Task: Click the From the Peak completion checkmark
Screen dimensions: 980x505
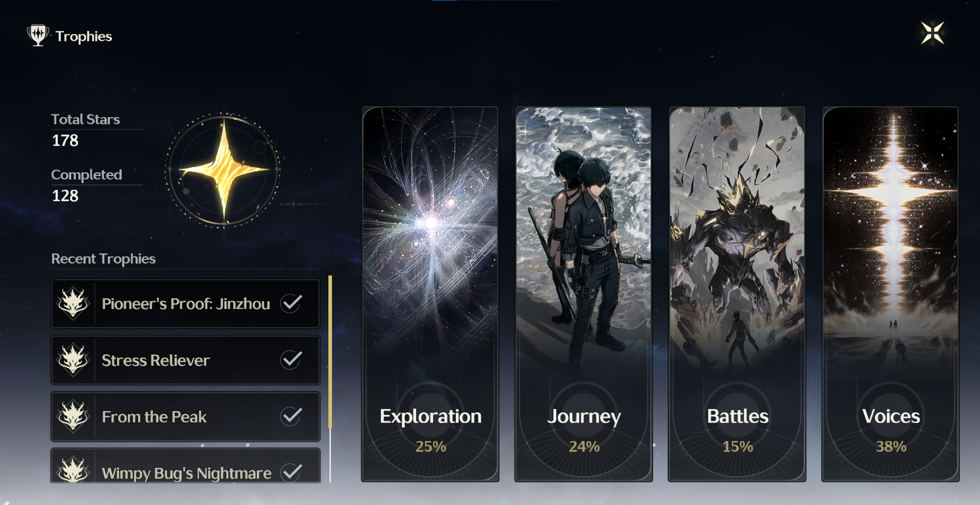Action: [291, 416]
